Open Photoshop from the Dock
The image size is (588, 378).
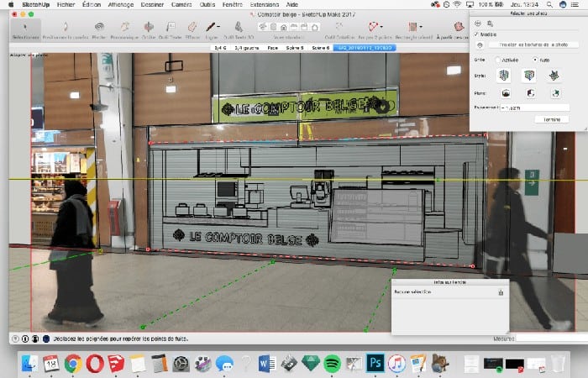tap(375, 363)
